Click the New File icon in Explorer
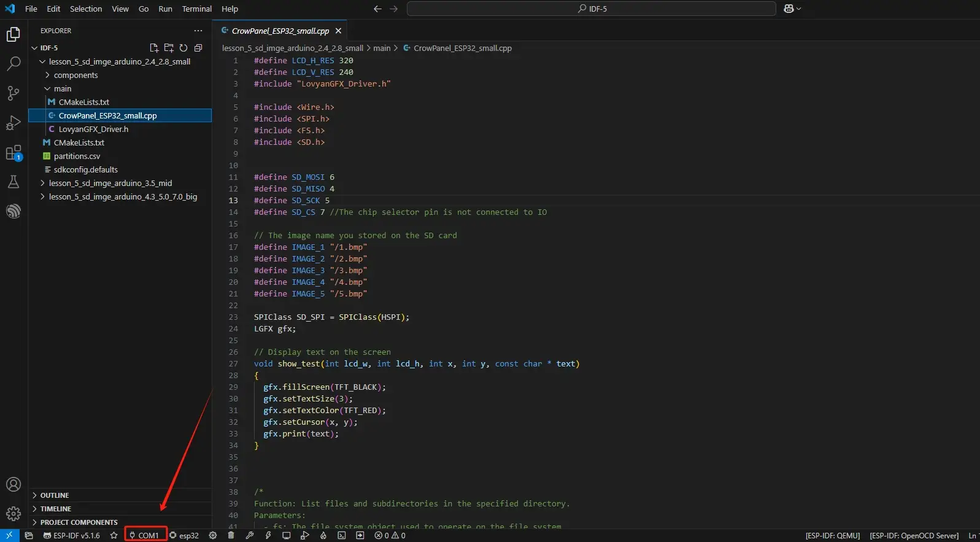The image size is (980, 542). coord(154,48)
